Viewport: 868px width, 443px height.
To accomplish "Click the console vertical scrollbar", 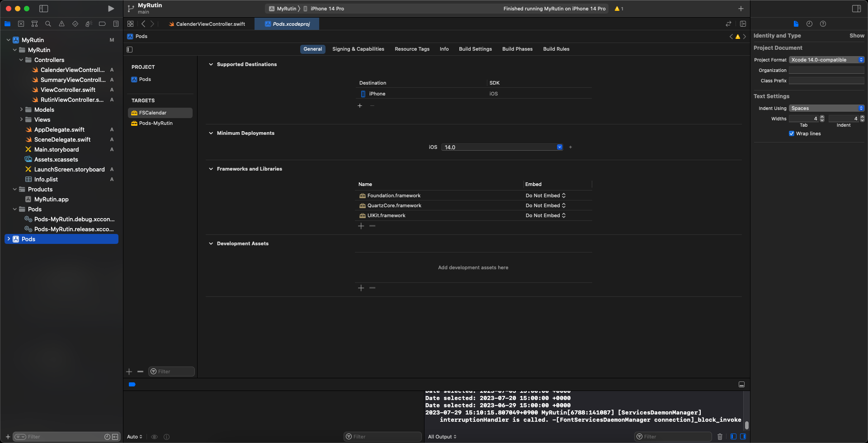I will [747, 425].
